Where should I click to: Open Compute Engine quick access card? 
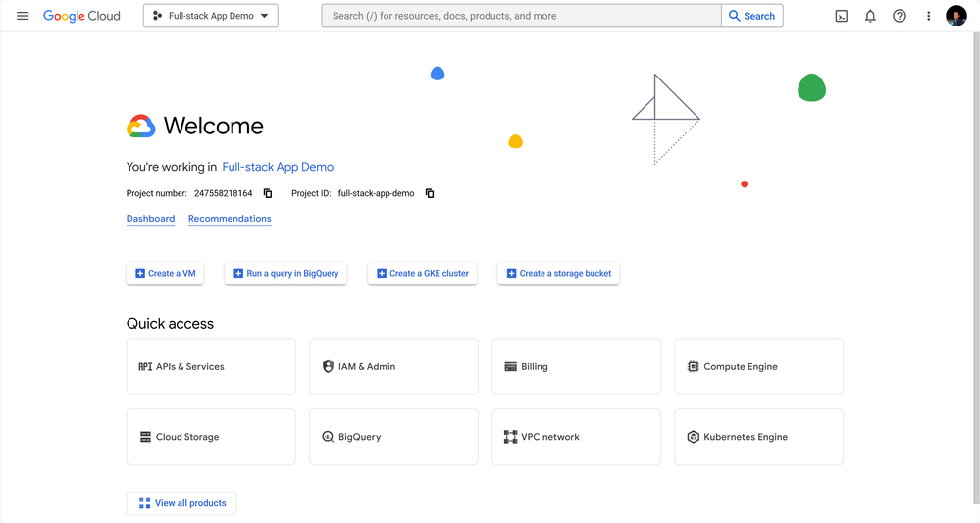758,367
